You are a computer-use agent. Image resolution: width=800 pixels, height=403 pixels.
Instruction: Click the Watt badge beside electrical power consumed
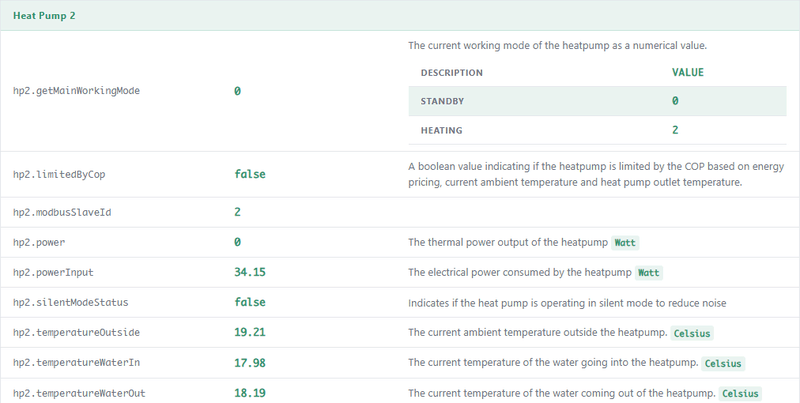(648, 272)
